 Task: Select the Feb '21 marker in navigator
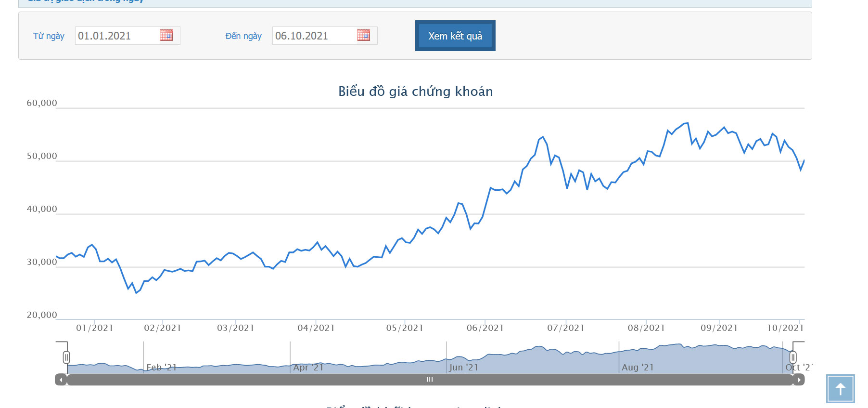[x=161, y=368]
